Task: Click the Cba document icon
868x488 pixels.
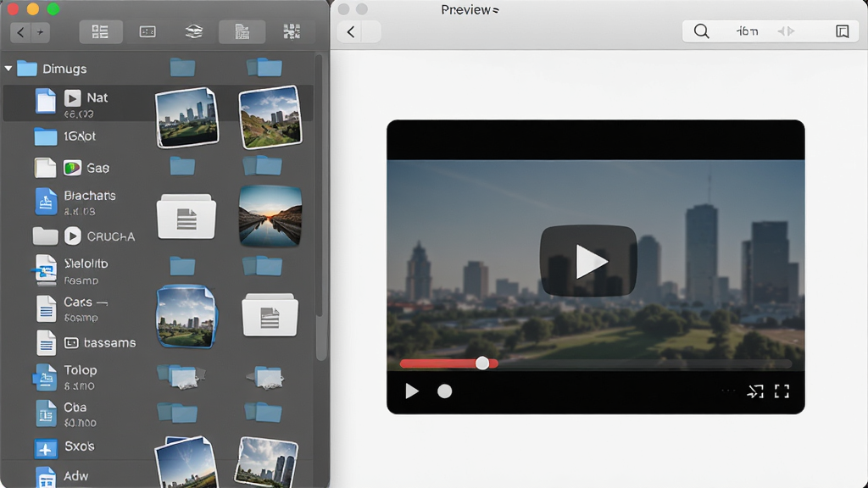Action: (46, 413)
